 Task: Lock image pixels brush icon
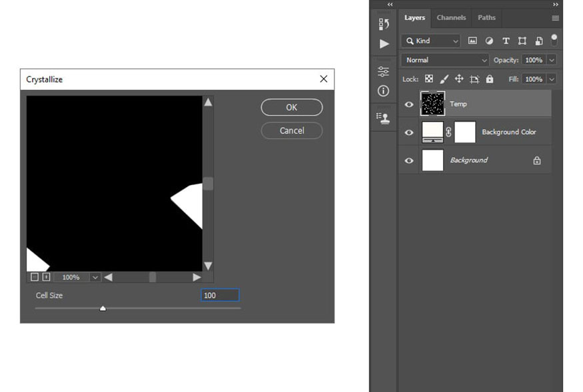(x=444, y=79)
